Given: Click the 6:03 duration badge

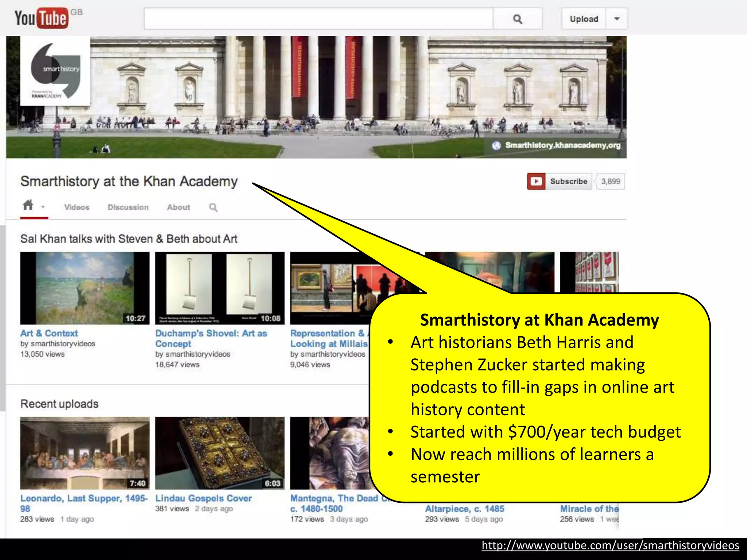Looking at the screenshot, I should [272, 483].
